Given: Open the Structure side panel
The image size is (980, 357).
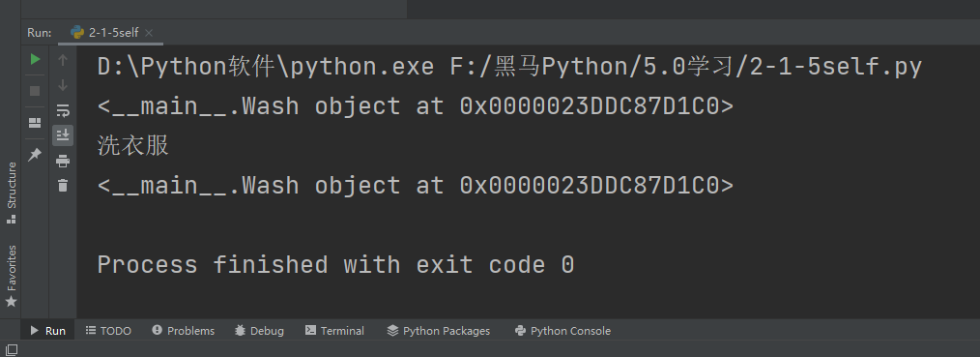Looking at the screenshot, I should click(12, 192).
